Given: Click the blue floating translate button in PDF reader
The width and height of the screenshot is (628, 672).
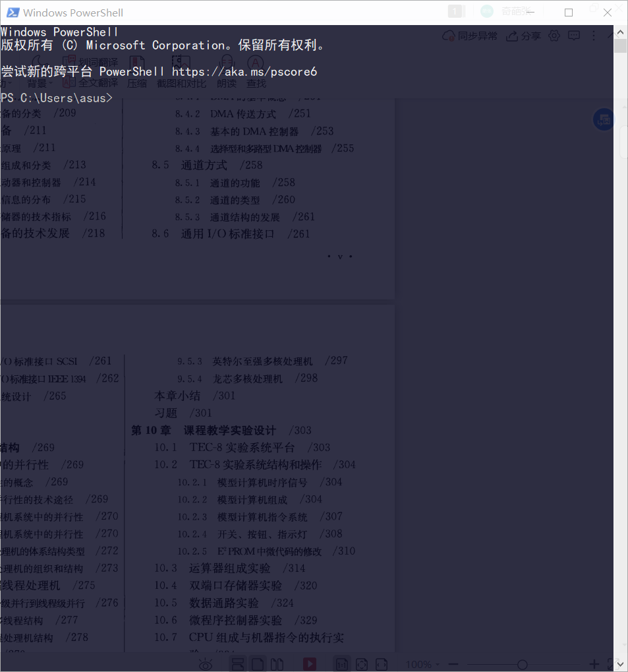Looking at the screenshot, I should [x=604, y=119].
